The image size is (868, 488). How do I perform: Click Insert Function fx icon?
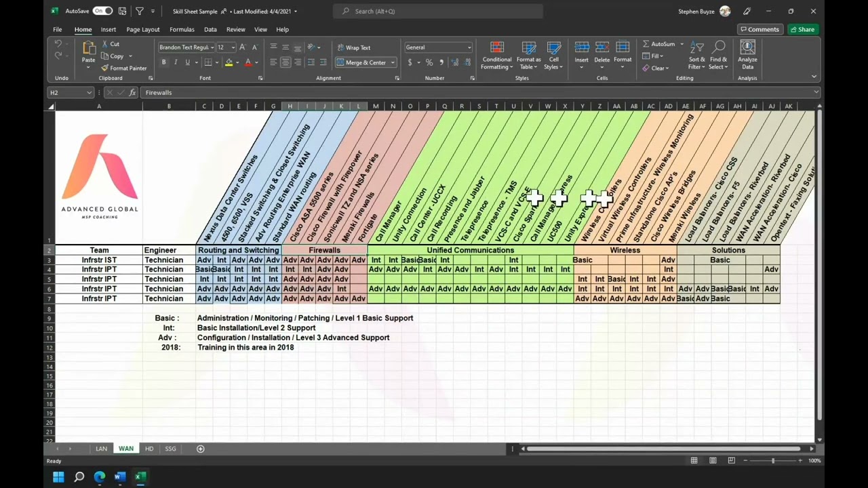coord(132,92)
